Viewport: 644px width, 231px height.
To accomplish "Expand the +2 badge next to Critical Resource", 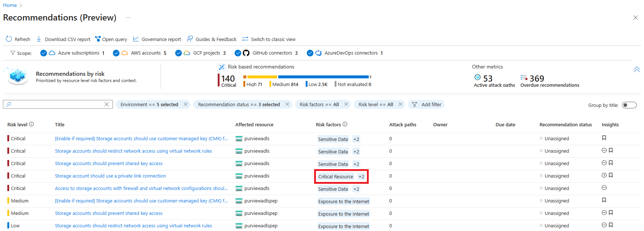I will 361,176.
